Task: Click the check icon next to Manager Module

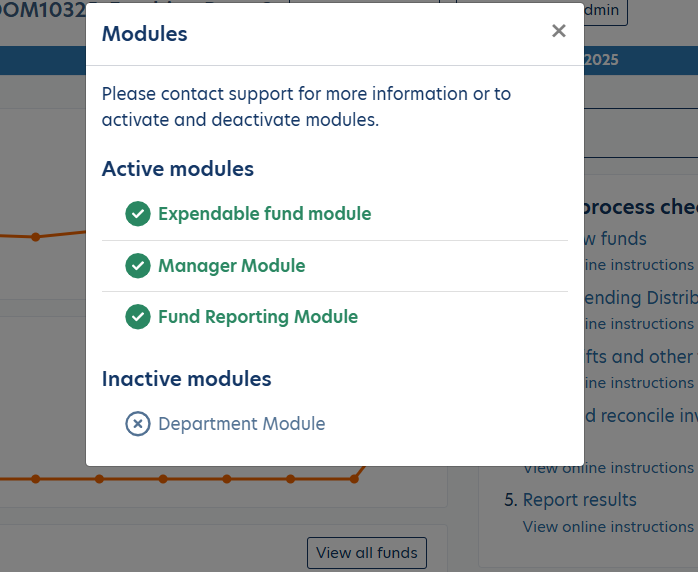Action: click(138, 266)
